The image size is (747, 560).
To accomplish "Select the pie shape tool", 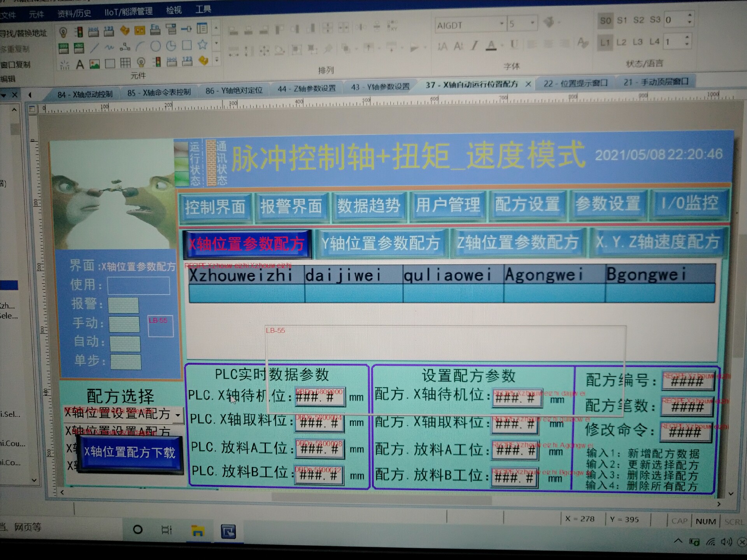I will [x=171, y=46].
